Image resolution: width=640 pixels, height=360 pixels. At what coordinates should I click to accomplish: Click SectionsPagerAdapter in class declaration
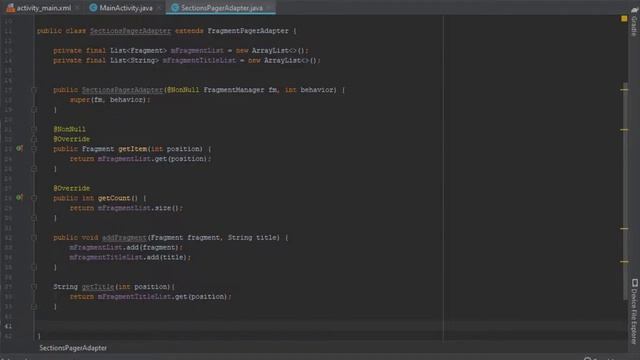[x=130, y=31]
